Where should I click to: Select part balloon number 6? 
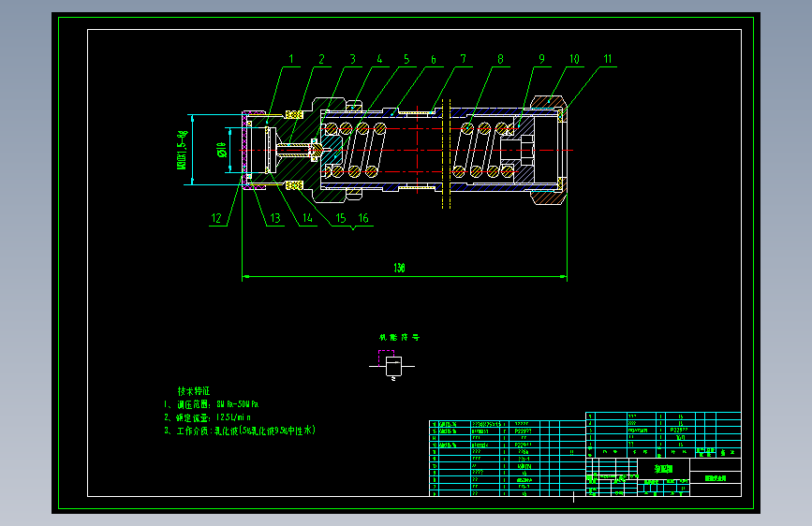click(x=434, y=60)
